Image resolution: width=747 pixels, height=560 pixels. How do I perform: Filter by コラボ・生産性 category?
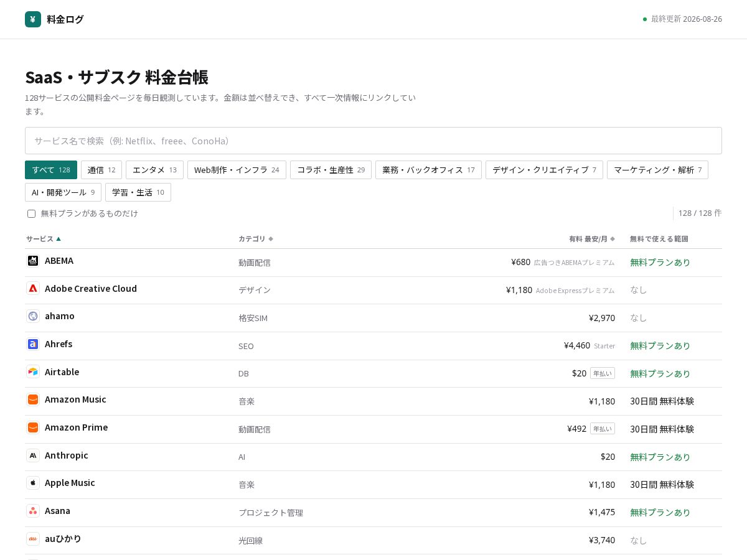(331, 170)
